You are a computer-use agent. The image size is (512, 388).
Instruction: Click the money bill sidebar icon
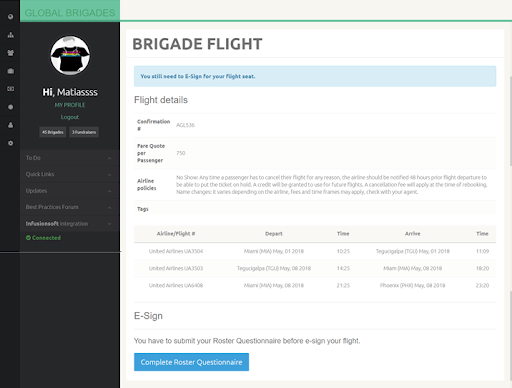tap(11, 89)
